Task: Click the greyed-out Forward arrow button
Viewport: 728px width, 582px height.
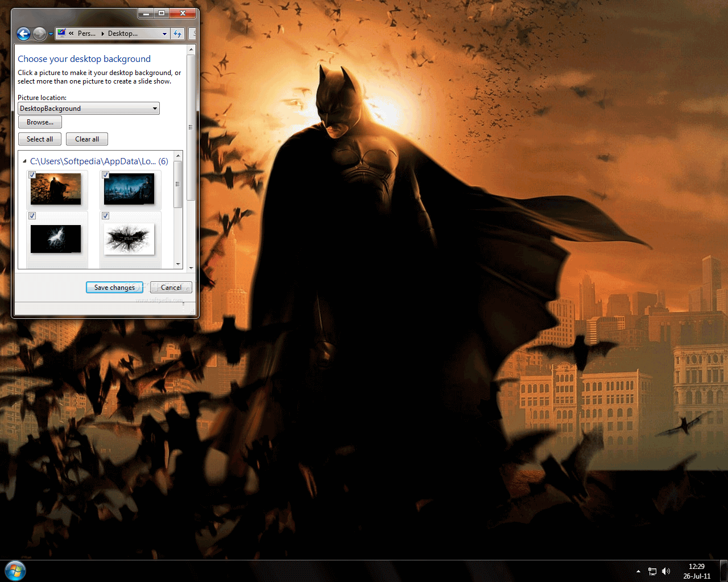Action: tap(39, 34)
